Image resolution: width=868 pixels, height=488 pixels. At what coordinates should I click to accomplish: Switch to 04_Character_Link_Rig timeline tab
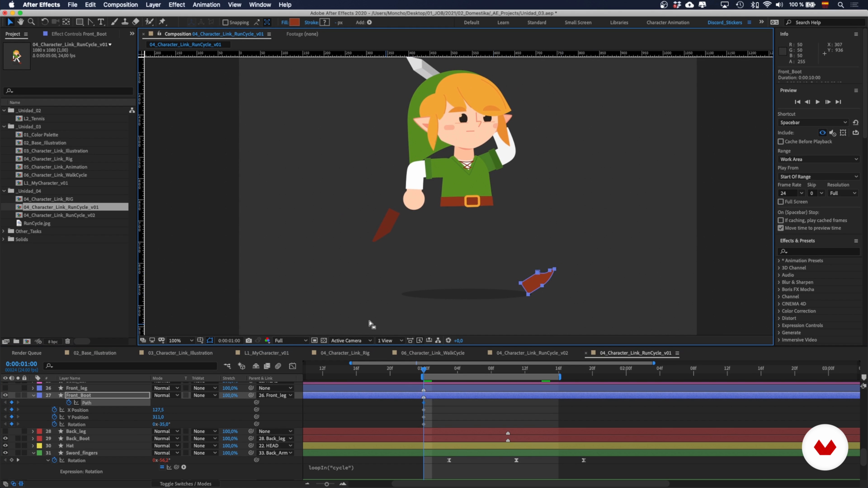coord(345,353)
